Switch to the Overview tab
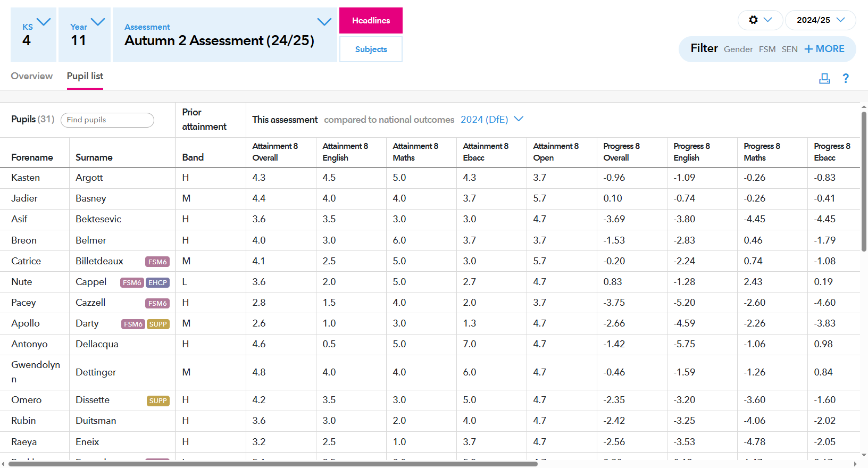Viewport: 868px width, 468px height. click(x=32, y=76)
